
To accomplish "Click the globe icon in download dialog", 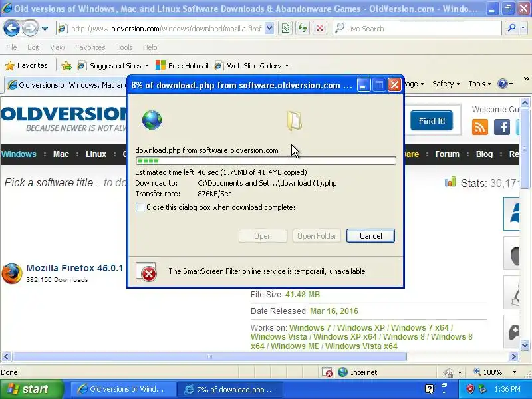I will [x=152, y=120].
